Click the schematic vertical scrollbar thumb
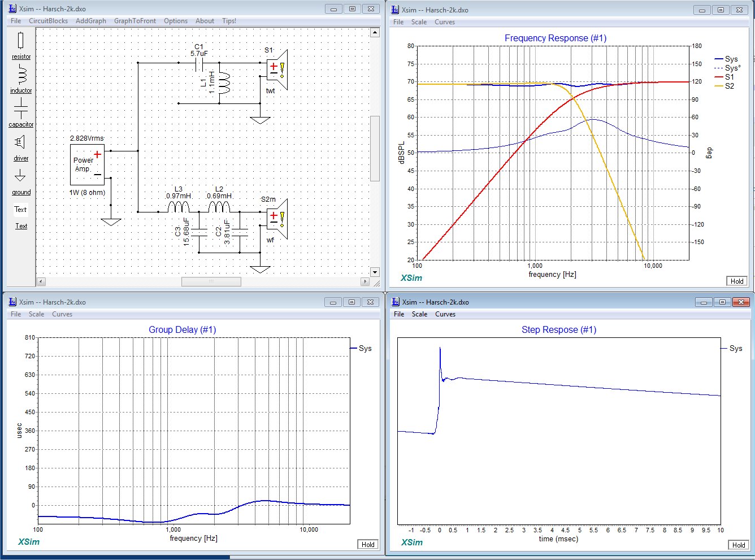755x560 pixels. [375, 148]
